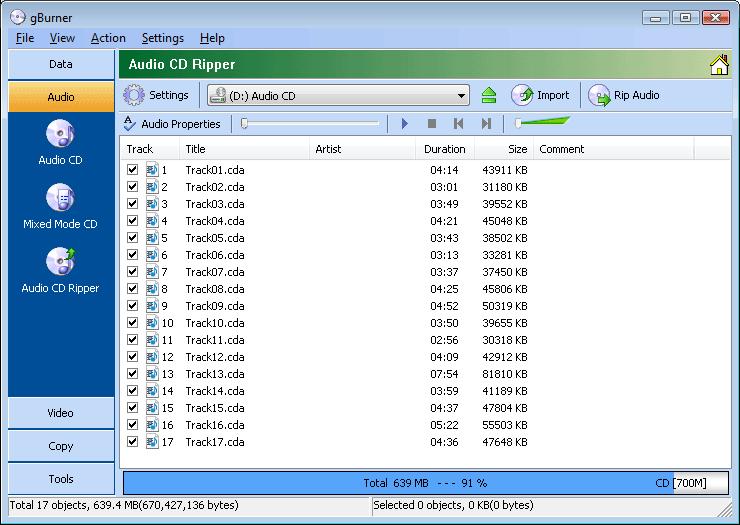Image resolution: width=740 pixels, height=525 pixels.
Task: Eject the disc with green eject icon
Action: coord(489,95)
